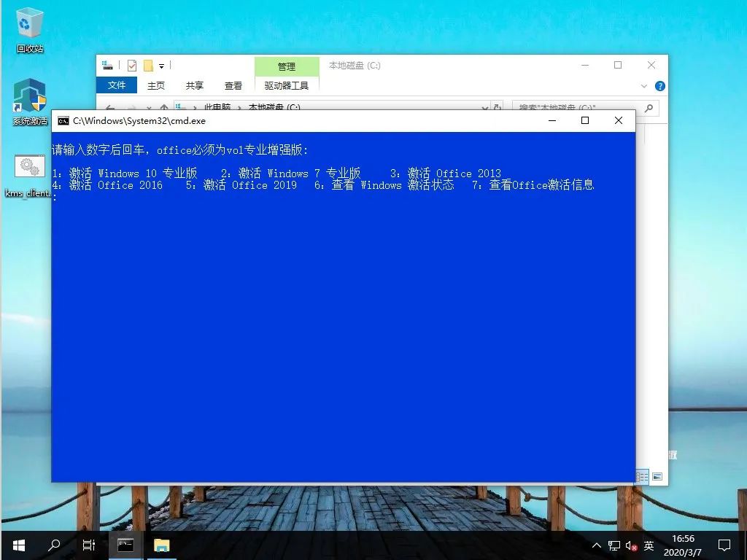Open the Windows Start menu
The height and width of the screenshot is (560, 747).
[18, 545]
